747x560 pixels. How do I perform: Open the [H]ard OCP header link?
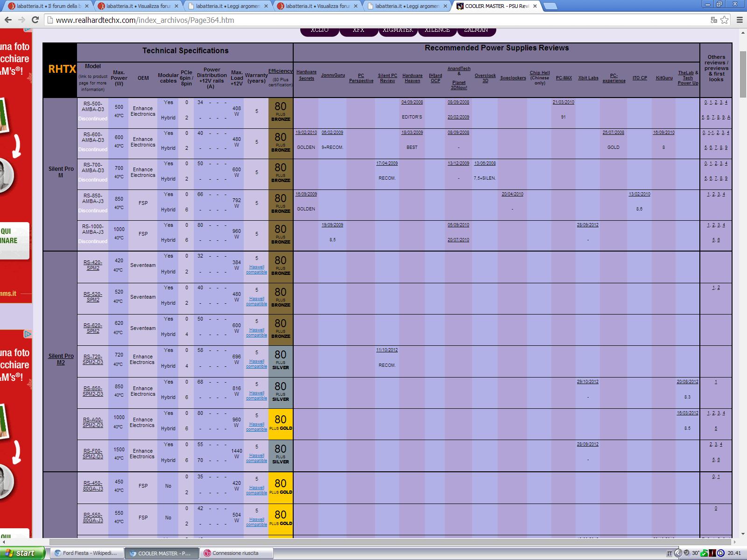436,78
